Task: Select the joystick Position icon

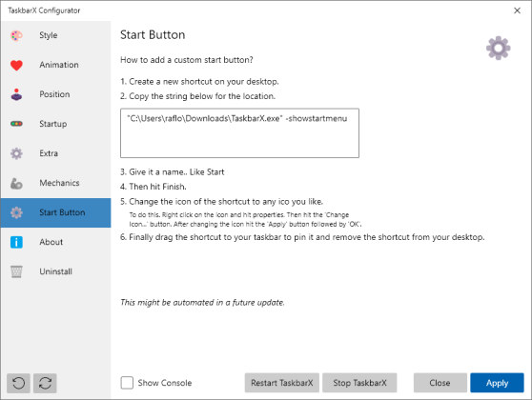Action: click(x=16, y=94)
